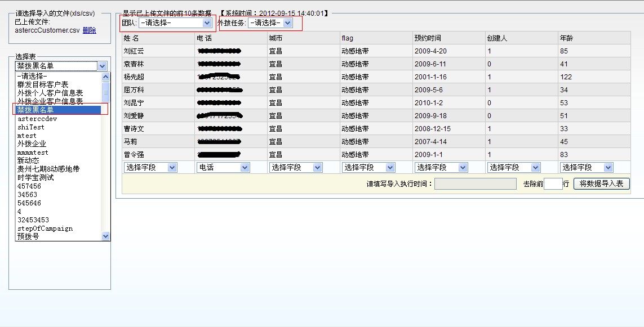Select 群发目标客户表 from the table list

click(x=43, y=84)
